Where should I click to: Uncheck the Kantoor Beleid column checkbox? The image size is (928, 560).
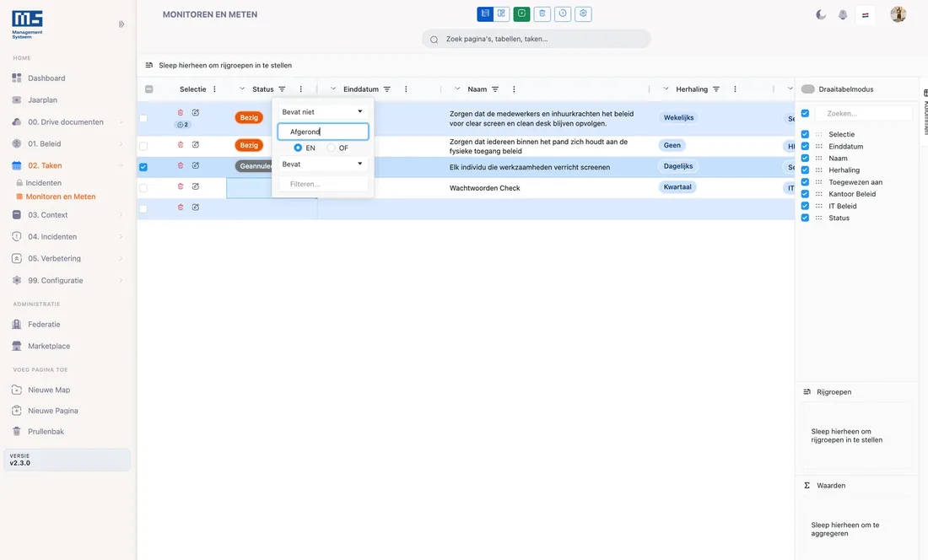[805, 194]
